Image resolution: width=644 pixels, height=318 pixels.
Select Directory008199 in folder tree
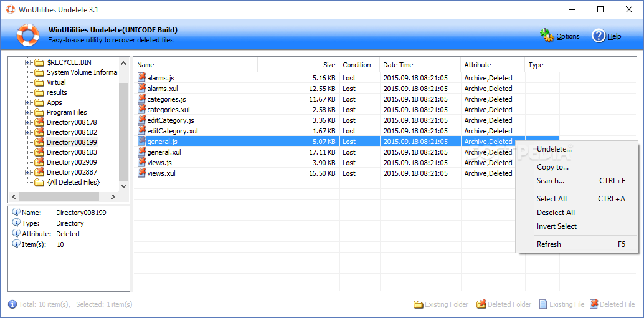click(x=72, y=142)
